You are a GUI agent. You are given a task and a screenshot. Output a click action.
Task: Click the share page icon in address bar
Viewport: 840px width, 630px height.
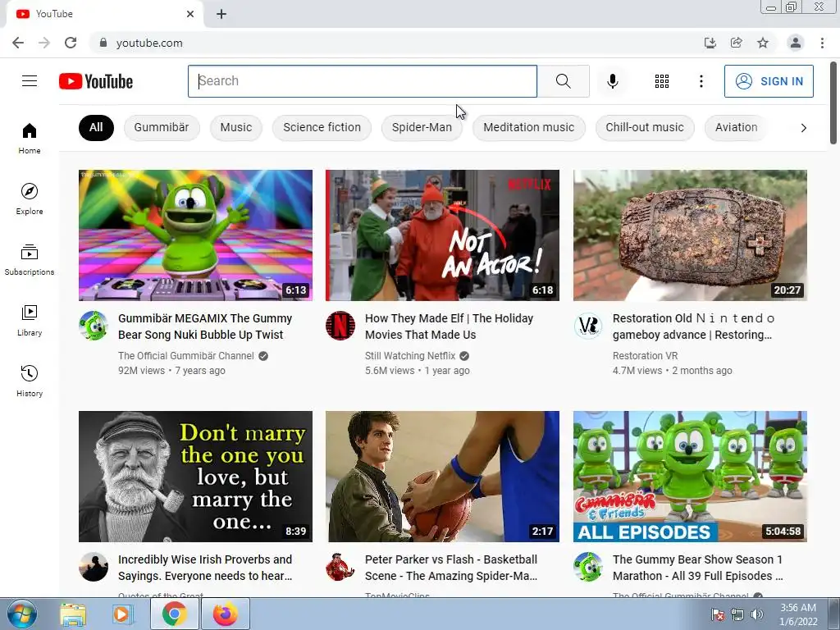(736, 43)
